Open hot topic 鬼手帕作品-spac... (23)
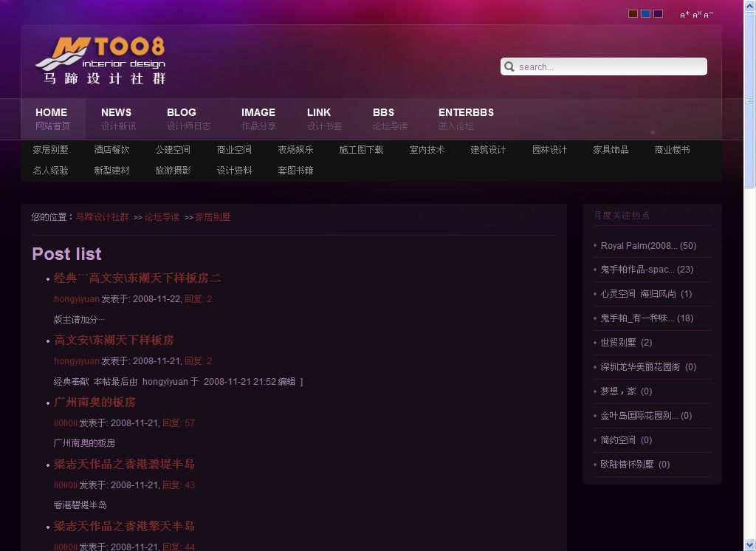The image size is (756, 551). [x=647, y=270]
